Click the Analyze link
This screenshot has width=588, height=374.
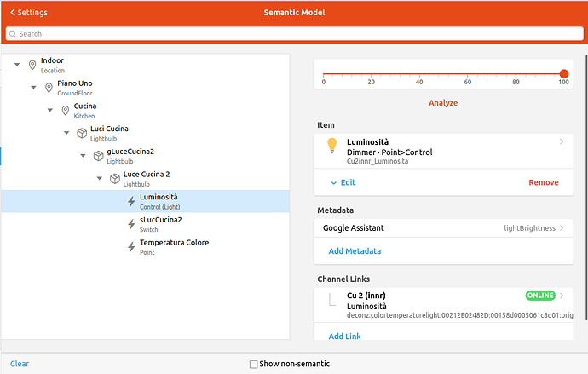point(442,103)
